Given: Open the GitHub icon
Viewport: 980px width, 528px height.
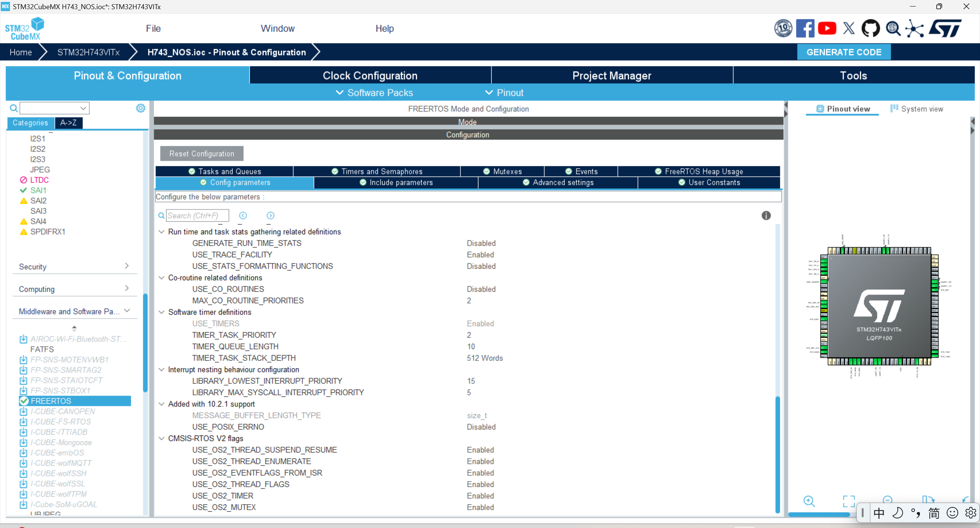Looking at the screenshot, I should click(x=871, y=28).
